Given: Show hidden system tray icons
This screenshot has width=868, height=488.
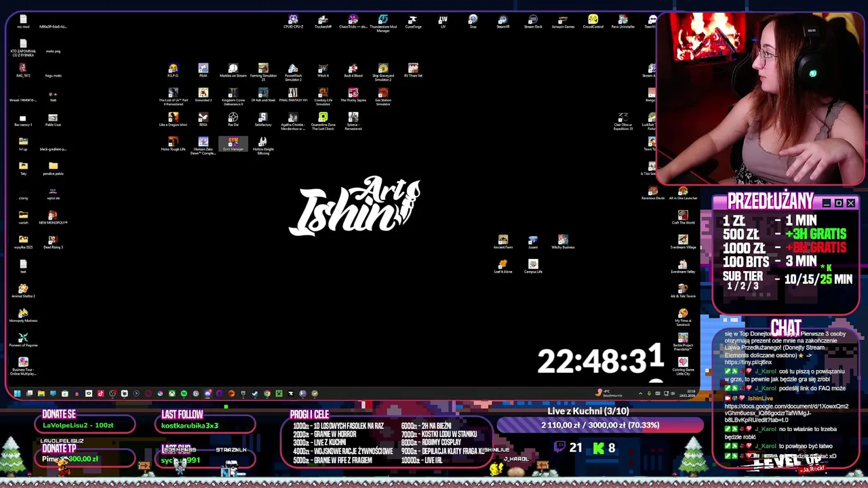Looking at the screenshot, I should click(x=640, y=393).
